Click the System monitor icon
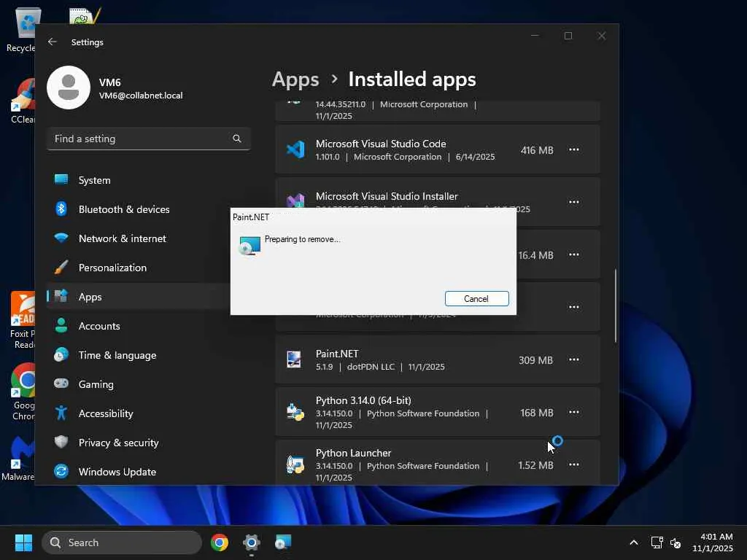 61,179
